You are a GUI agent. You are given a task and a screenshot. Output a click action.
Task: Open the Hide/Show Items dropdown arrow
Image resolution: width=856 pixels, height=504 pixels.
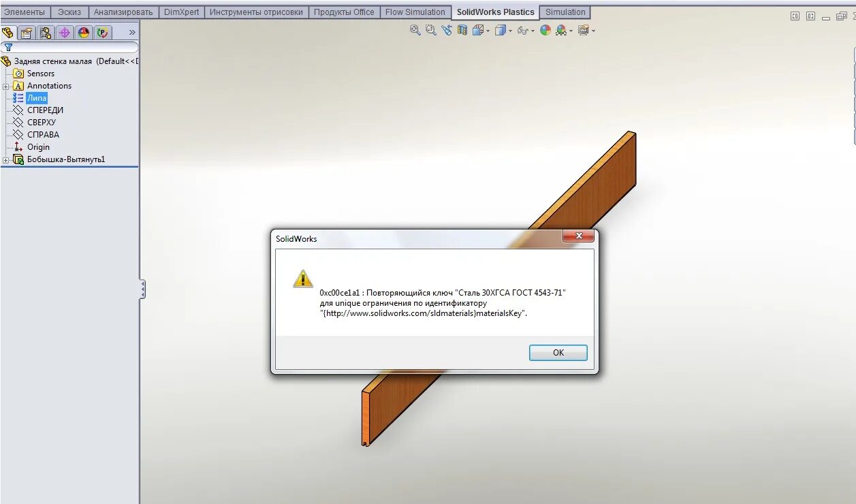(533, 31)
